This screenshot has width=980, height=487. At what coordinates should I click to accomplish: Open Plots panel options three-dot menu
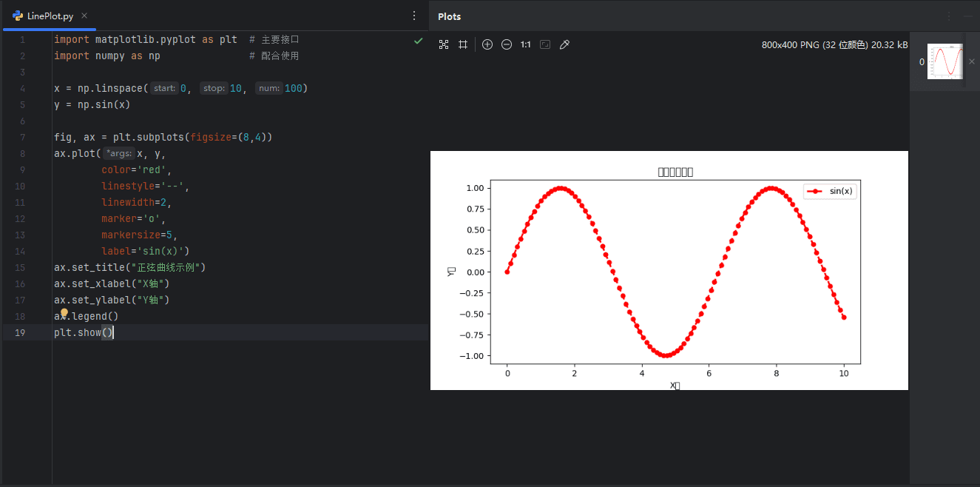click(x=949, y=16)
